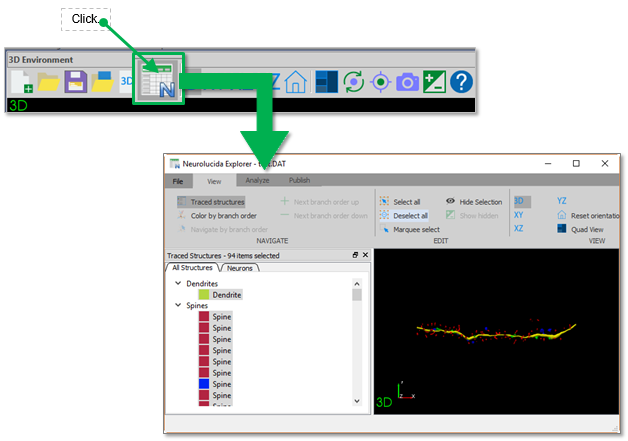628x441 pixels.
Task: Open the Neurons tab in Traced Structures
Action: [241, 268]
